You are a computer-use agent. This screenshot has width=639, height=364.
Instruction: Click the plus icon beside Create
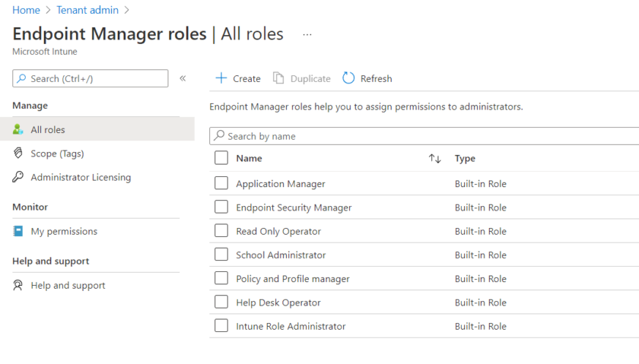pos(221,78)
